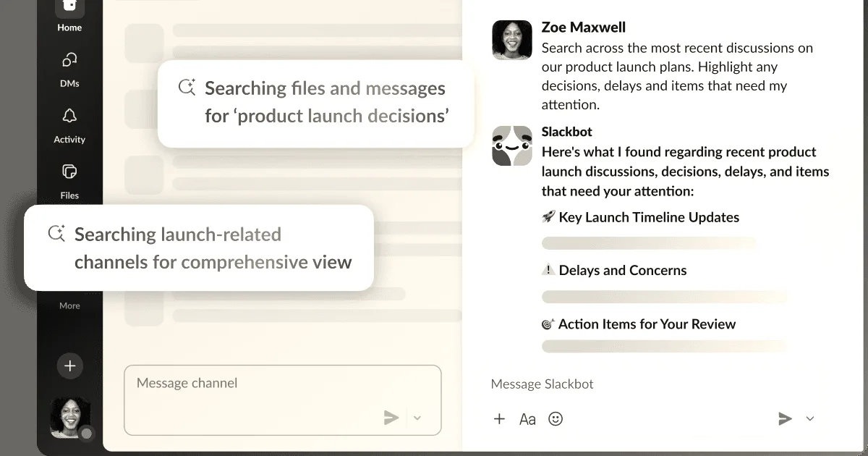The height and width of the screenshot is (456, 868).
Task: Open the Home tab in sidebar
Action: [69, 16]
